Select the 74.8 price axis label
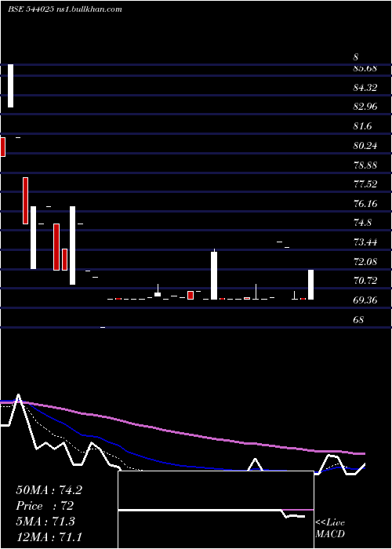The image size is (392, 549). point(363,223)
